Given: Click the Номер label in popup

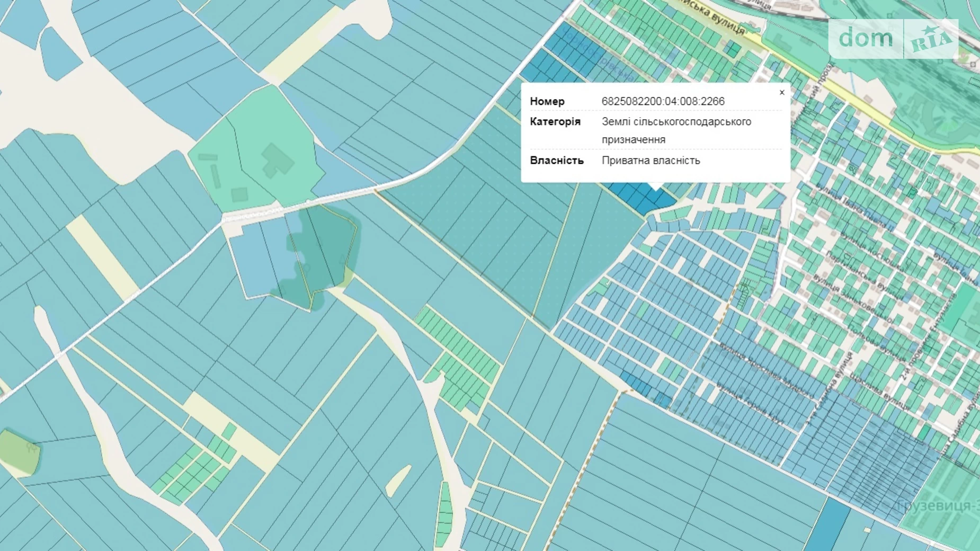Looking at the screenshot, I should [x=547, y=101].
